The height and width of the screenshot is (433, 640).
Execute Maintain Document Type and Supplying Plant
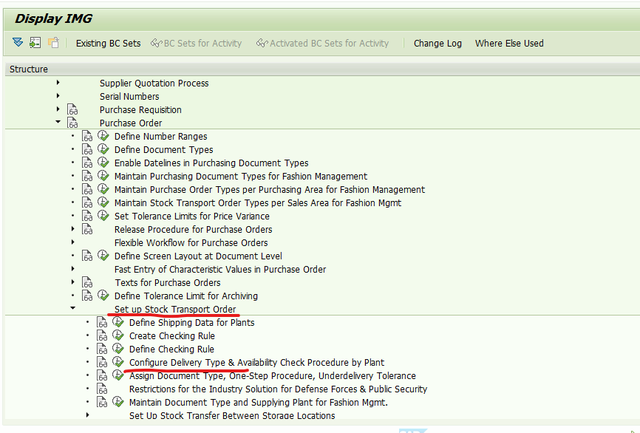[118, 402]
